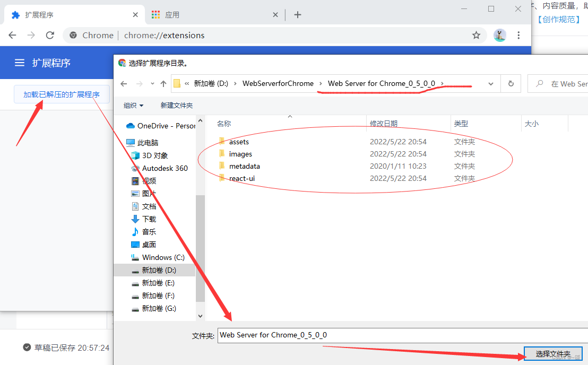Sort by 修改日期 column header

click(384, 124)
